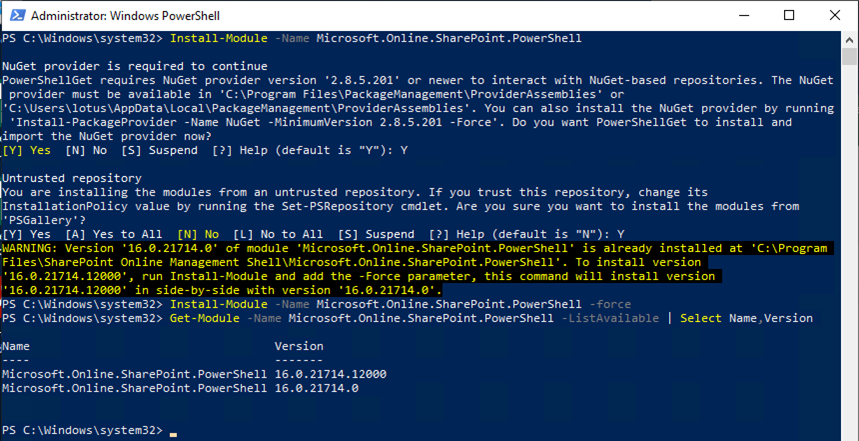
Task: Click the -force parameter text
Action: 610,305
